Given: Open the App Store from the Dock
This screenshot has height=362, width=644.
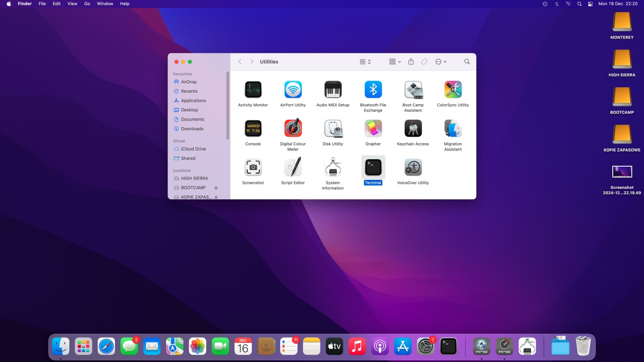Looking at the screenshot, I should pos(403,346).
